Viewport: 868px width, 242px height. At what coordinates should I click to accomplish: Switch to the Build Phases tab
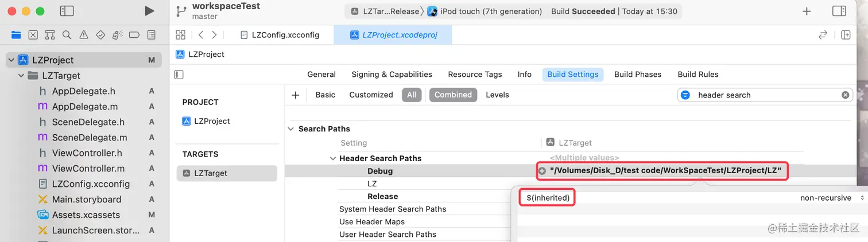click(638, 75)
